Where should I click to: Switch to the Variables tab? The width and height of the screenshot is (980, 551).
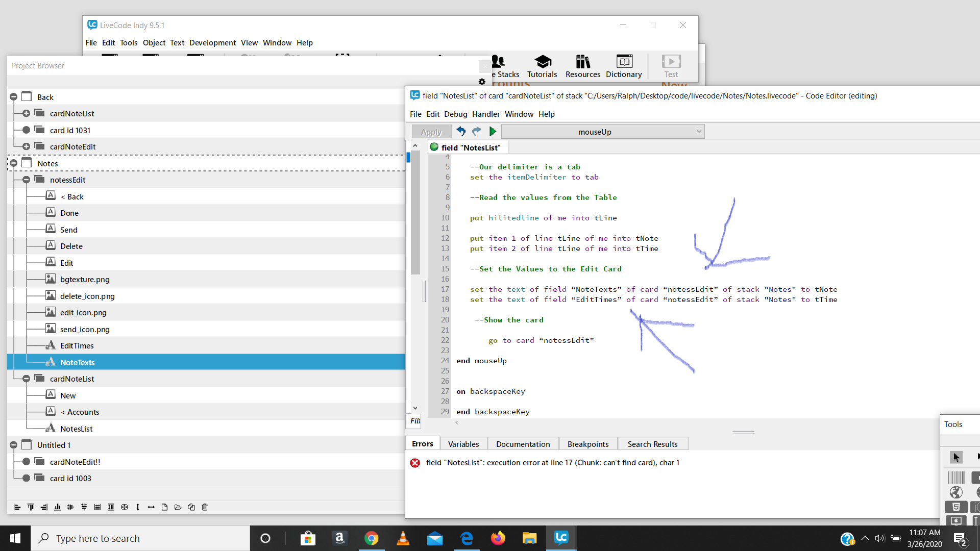463,444
